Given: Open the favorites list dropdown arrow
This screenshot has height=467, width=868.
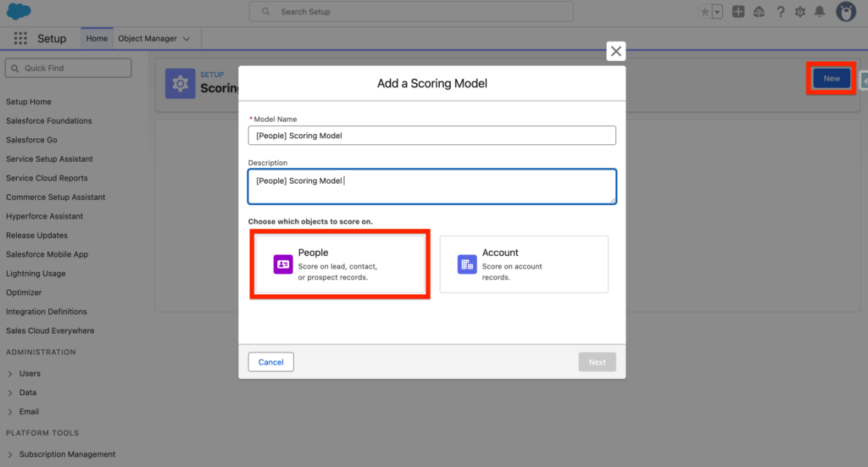Looking at the screenshot, I should click(x=717, y=12).
